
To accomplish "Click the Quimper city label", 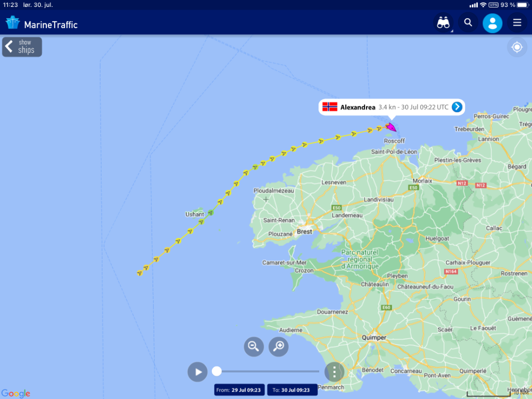I will pyautogui.click(x=374, y=338).
